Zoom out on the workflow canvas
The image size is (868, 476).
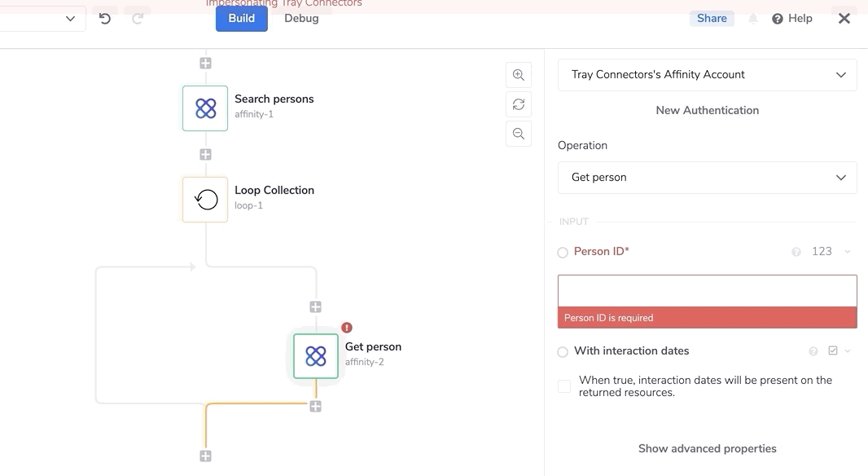(519, 134)
